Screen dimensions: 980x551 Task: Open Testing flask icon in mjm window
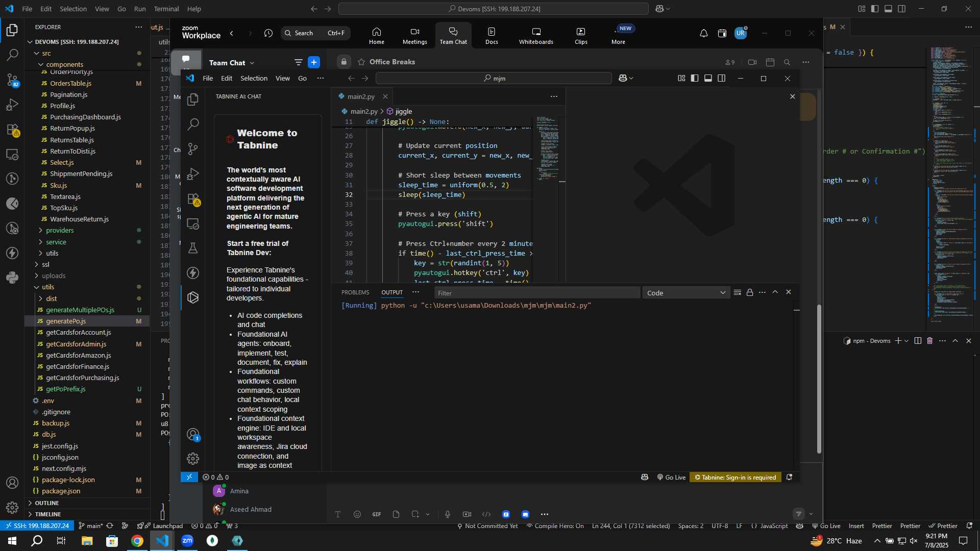pyautogui.click(x=193, y=248)
